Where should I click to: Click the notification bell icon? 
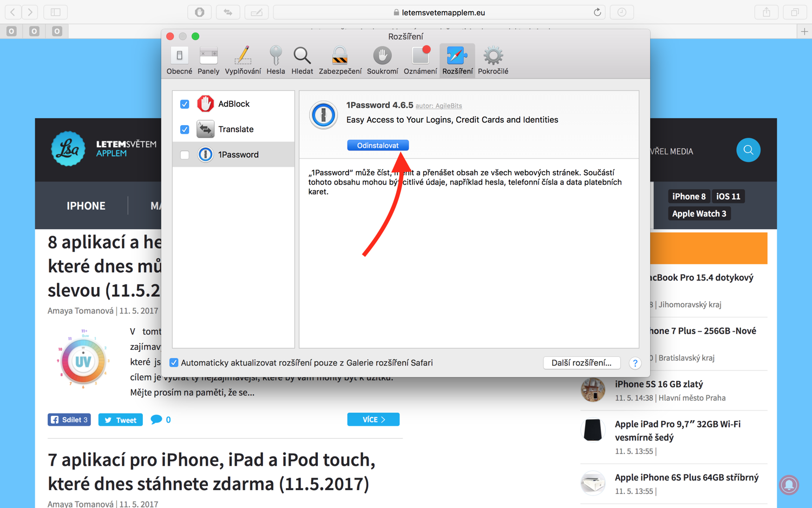[789, 485]
